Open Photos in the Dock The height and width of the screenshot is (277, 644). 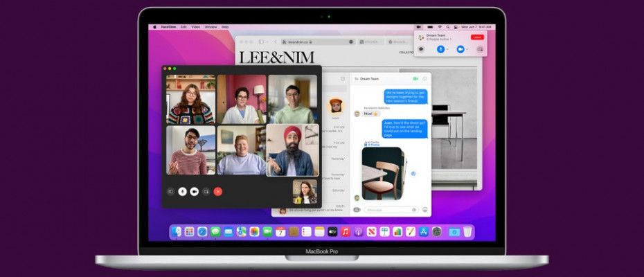pyautogui.click(x=255, y=231)
